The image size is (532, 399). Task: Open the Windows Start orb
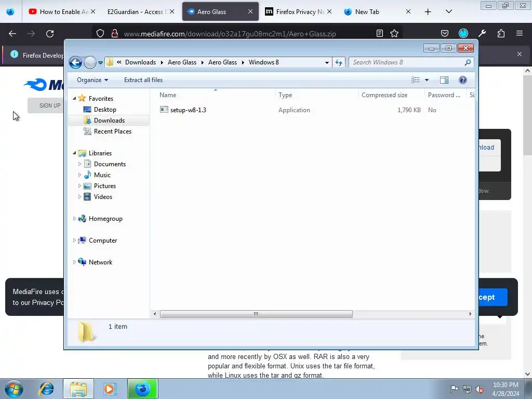click(14, 389)
